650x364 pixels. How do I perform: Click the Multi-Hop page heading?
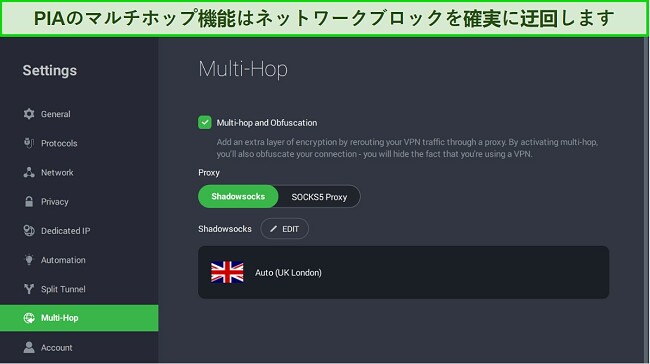tap(243, 69)
